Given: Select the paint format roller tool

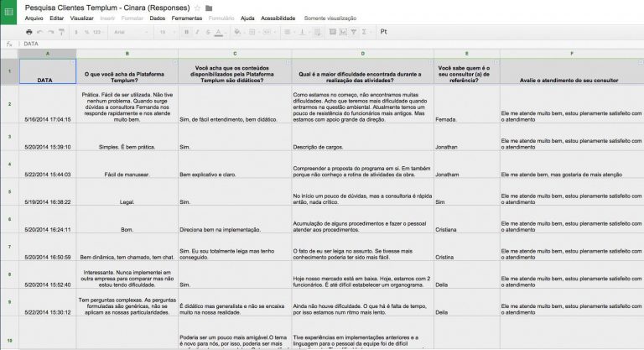Looking at the screenshot, I should click(61, 32).
